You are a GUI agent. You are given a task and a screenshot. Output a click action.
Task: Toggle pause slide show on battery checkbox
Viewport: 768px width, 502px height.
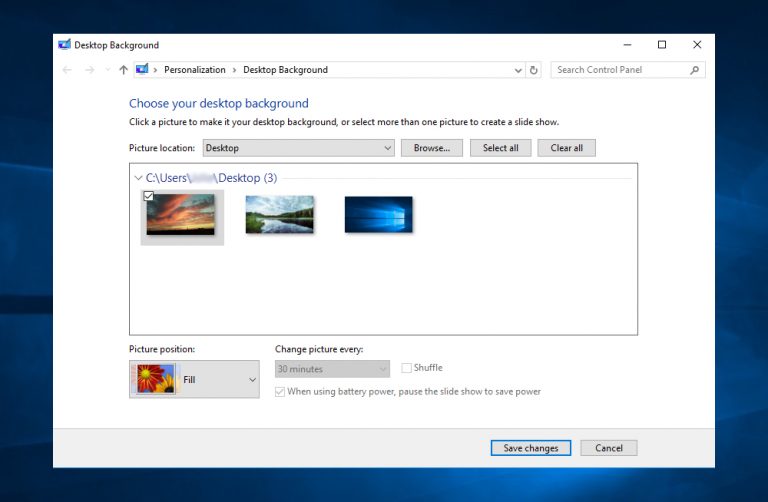point(280,392)
